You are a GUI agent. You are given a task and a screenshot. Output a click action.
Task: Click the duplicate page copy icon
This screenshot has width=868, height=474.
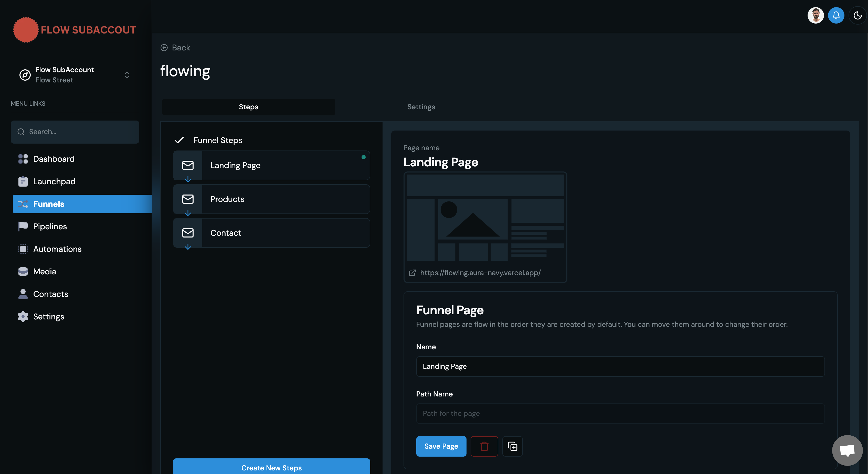(x=512, y=446)
